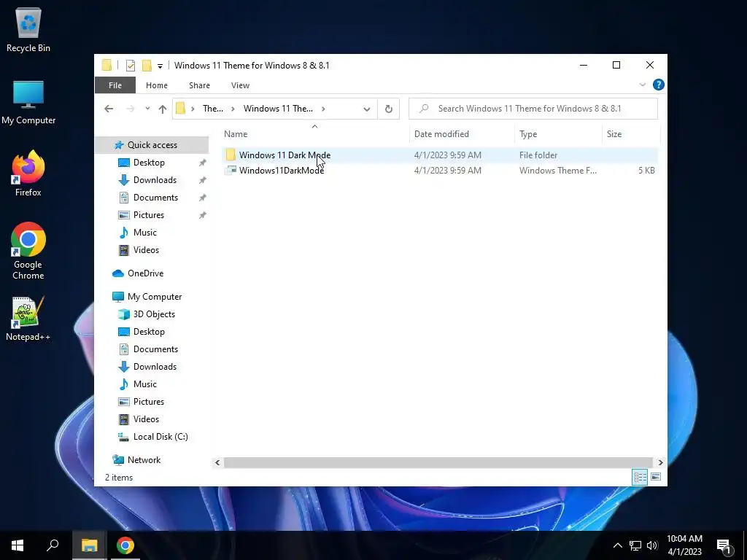
Task: Open Videos under My Computer
Action: pyautogui.click(x=146, y=419)
